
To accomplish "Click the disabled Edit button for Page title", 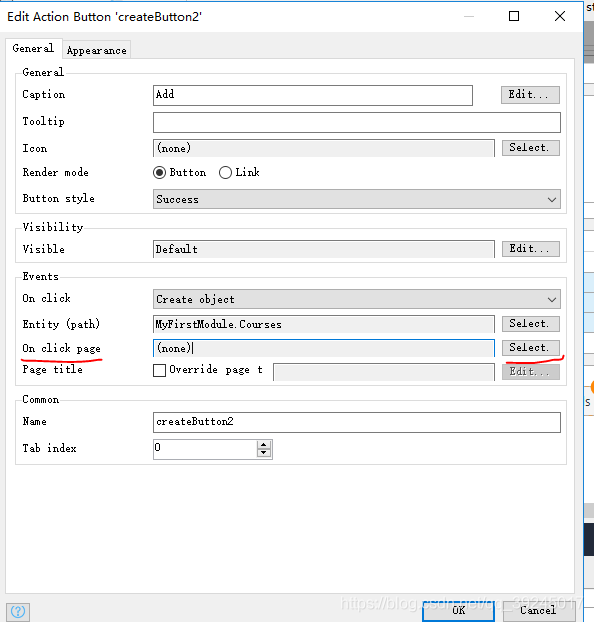I will tap(531, 372).
